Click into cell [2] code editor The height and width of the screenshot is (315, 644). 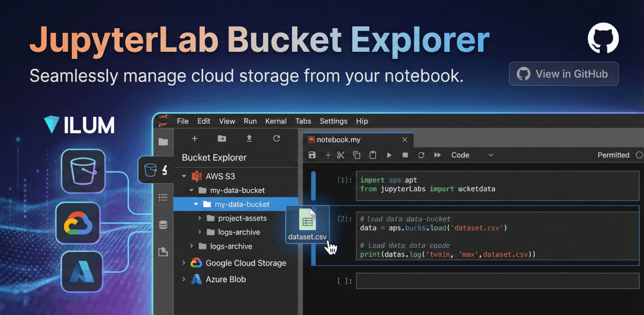coord(497,237)
